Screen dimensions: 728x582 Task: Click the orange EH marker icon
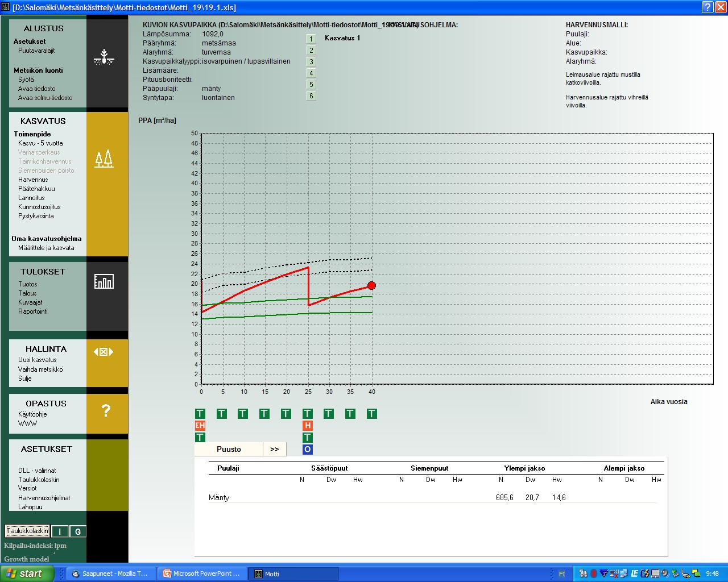(x=200, y=425)
